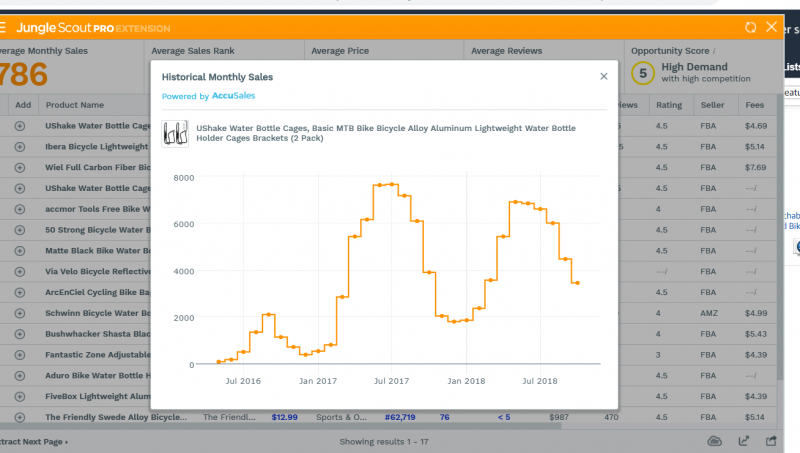Sort by Rating column header

(x=669, y=105)
